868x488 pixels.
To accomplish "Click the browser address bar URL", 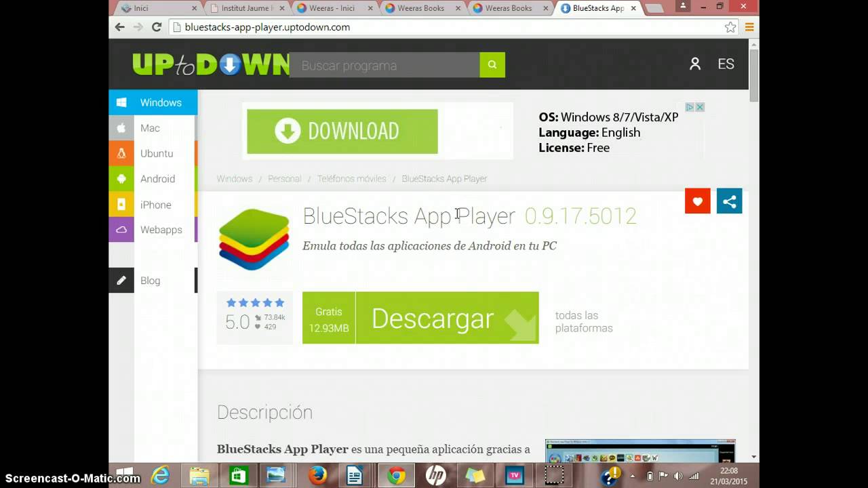I will pyautogui.click(x=267, y=27).
